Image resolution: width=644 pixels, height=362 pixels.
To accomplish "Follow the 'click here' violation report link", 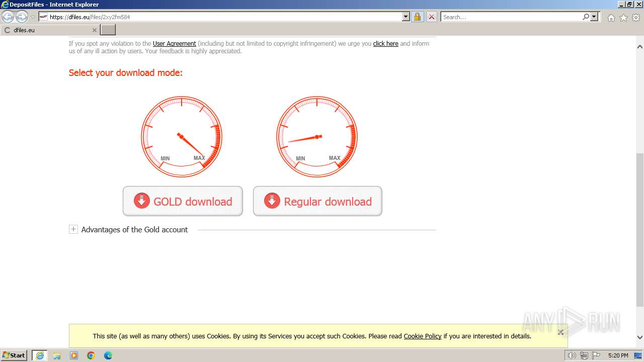I will 385,44.
